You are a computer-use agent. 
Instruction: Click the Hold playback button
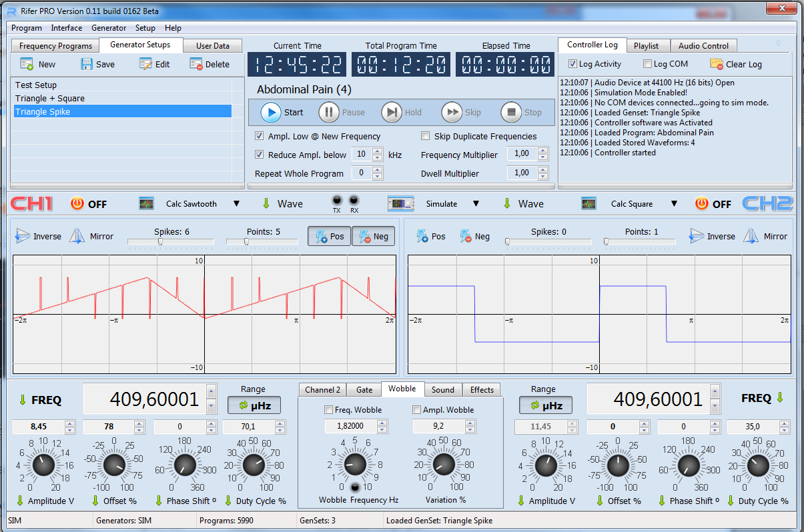pos(392,112)
